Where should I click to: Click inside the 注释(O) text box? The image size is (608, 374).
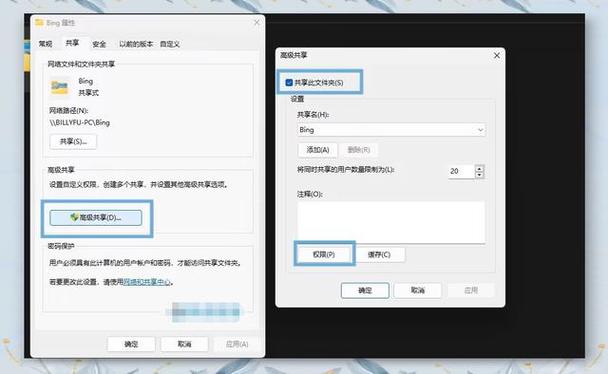[391, 222]
